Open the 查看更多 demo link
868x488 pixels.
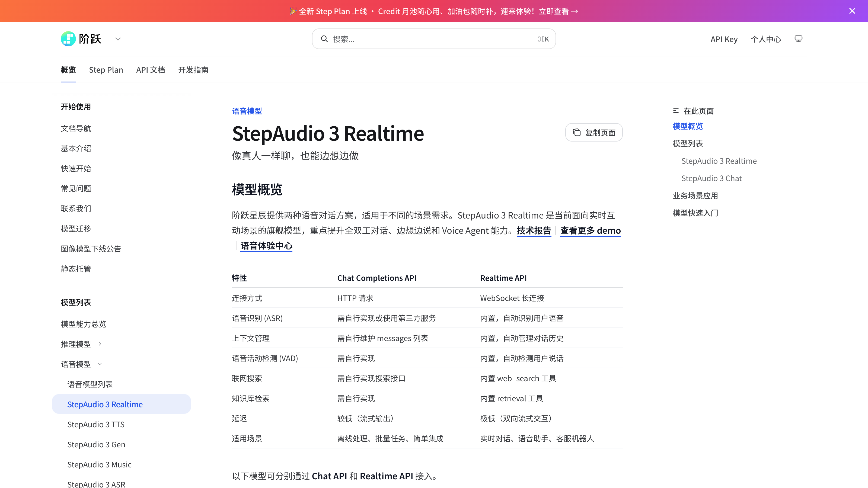(590, 231)
